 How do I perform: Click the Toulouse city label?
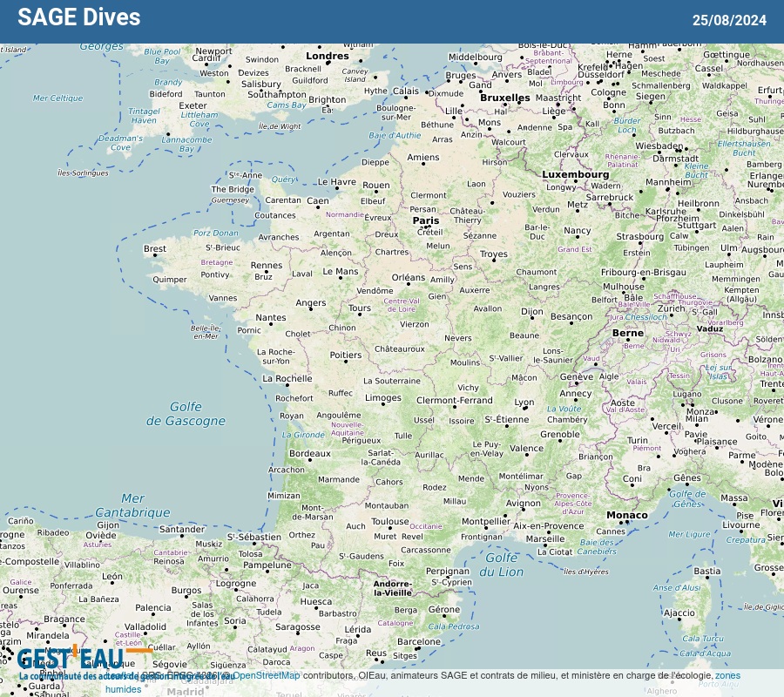tap(389, 522)
